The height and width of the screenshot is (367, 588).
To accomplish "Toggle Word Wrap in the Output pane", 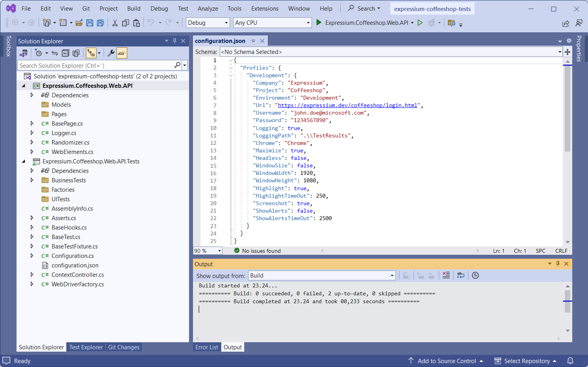I will pos(460,275).
